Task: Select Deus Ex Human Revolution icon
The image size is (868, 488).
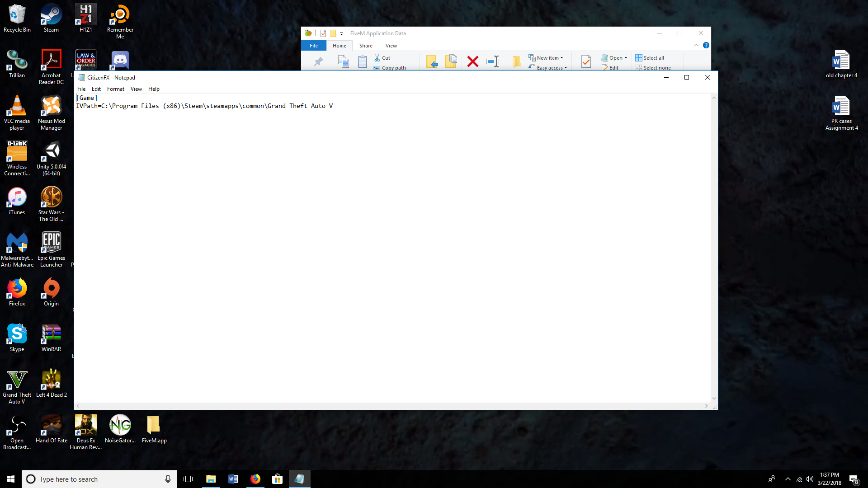Action: [85, 432]
